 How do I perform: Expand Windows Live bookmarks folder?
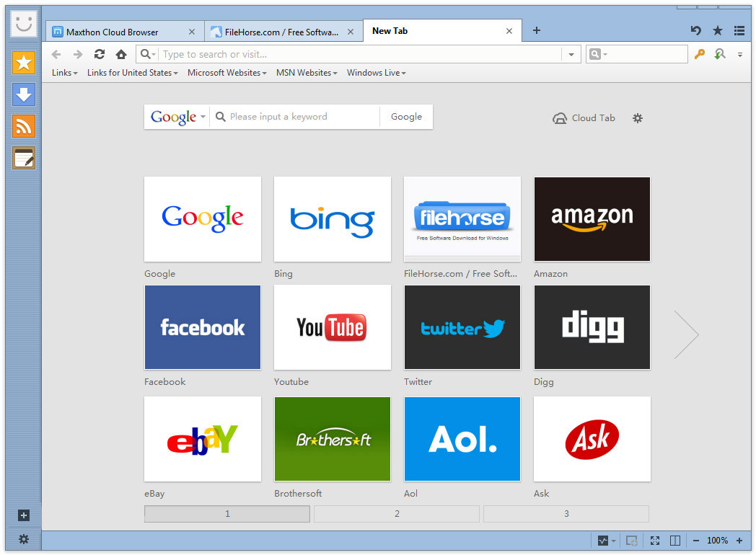[377, 73]
